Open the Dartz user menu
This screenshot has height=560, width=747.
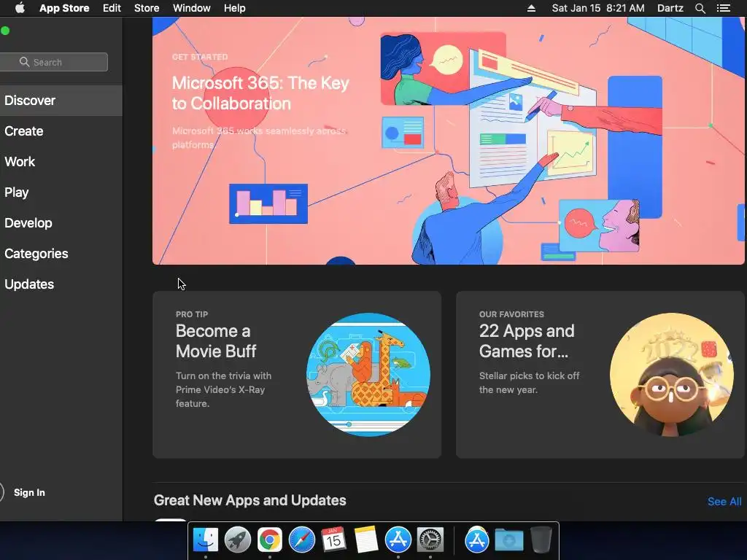coord(670,8)
